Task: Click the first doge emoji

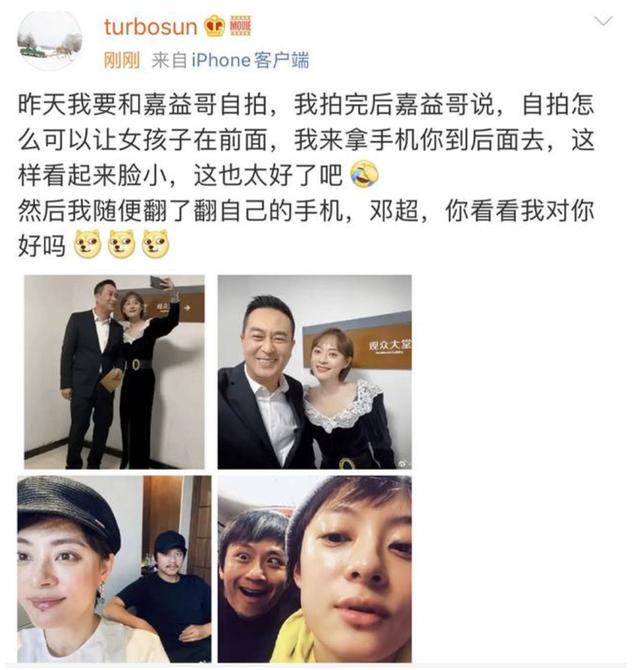Action: coord(88,244)
